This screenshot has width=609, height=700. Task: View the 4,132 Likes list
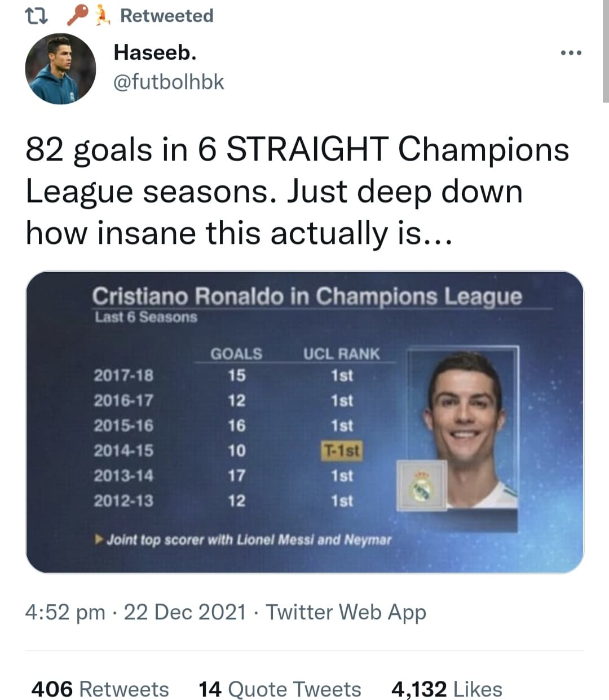[446, 689]
